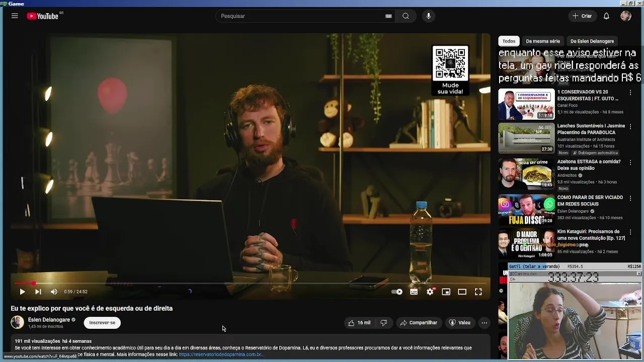Close the Game window

click(639, 4)
